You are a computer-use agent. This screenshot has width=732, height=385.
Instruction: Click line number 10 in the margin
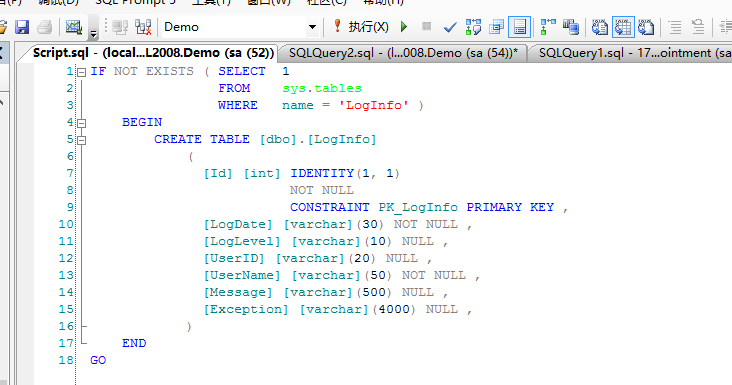[66, 224]
